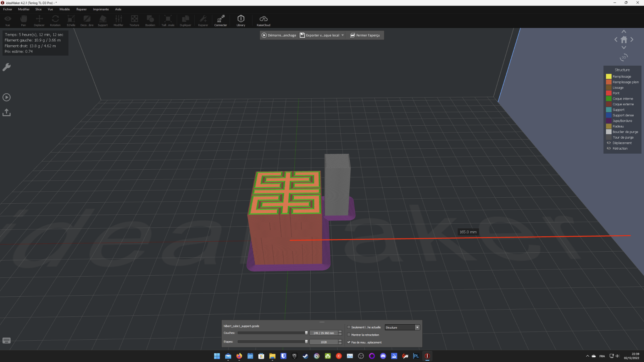Click Démarrer l'affichage button
The width and height of the screenshot is (644, 362).
coord(279,35)
